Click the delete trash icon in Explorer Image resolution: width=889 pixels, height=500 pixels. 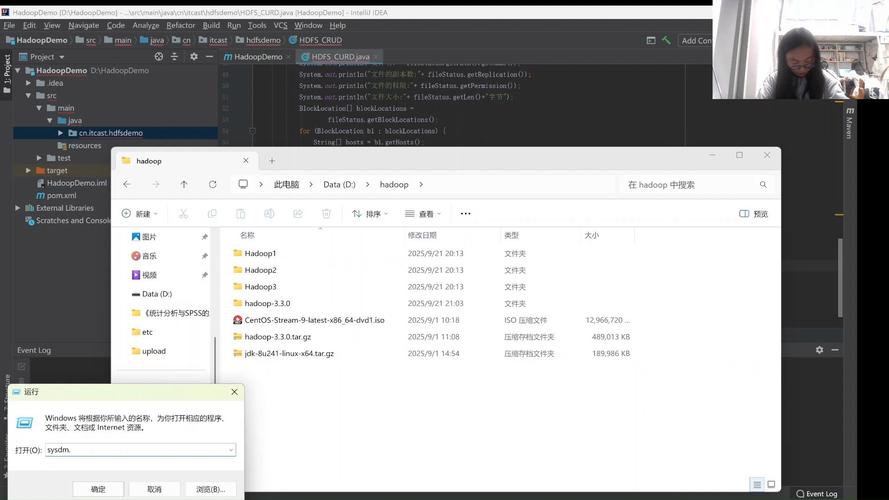point(327,214)
